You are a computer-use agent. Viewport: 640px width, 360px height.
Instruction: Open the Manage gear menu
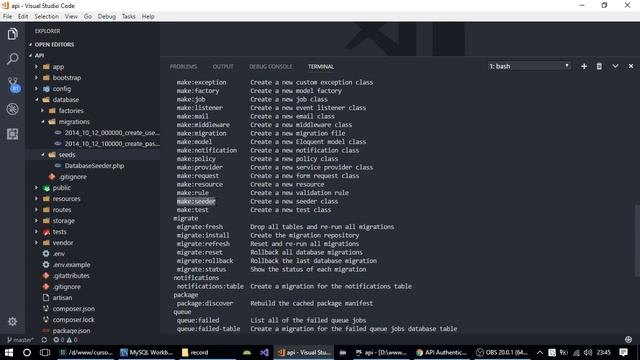click(12, 322)
